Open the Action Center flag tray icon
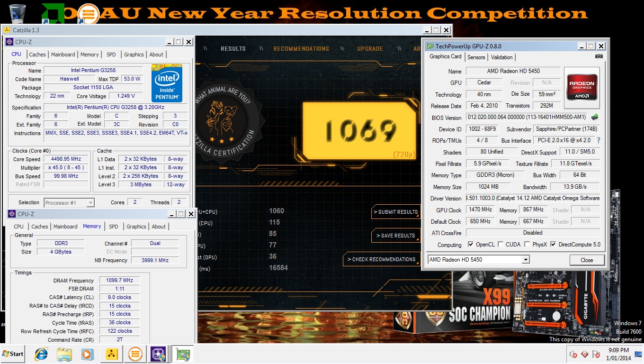The height and width of the screenshot is (364, 644). click(596, 354)
